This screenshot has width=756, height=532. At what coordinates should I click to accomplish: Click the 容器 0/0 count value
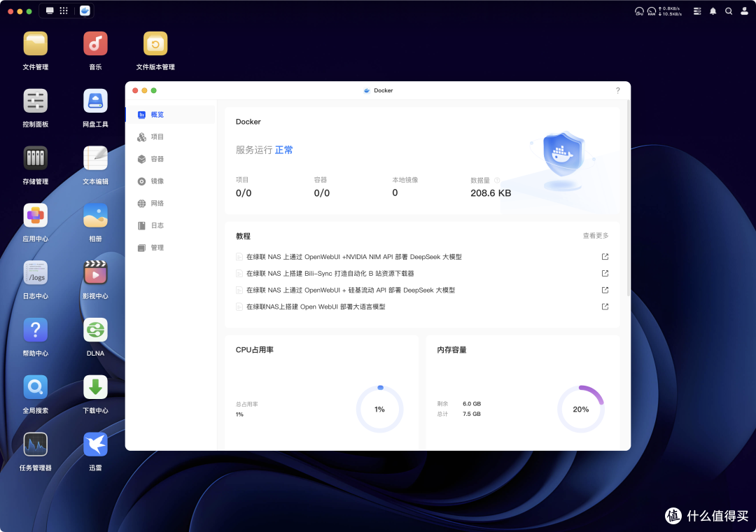click(321, 193)
